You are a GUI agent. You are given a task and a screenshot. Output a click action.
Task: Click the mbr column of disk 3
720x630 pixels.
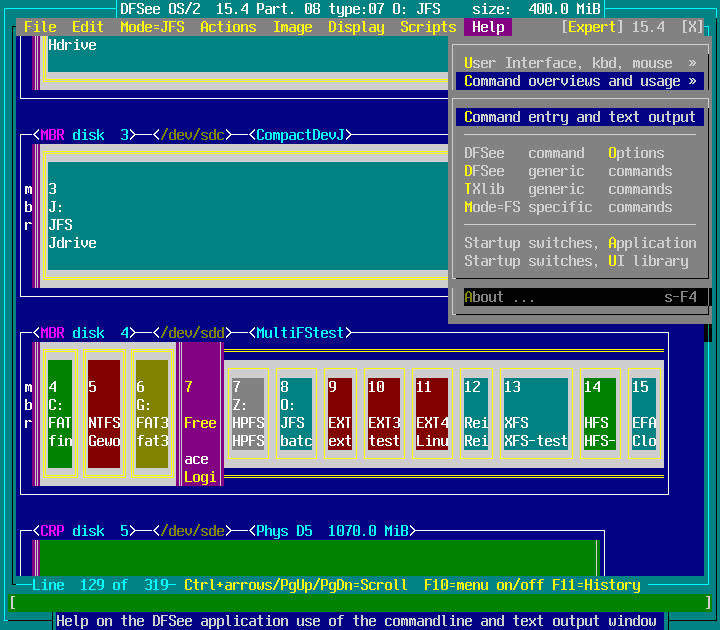coord(28,207)
